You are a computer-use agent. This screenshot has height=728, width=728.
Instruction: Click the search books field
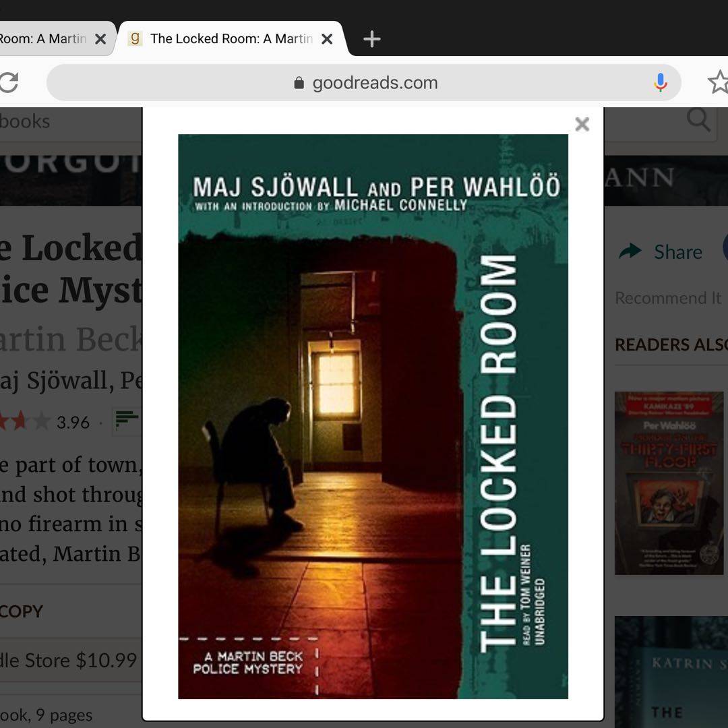point(67,121)
